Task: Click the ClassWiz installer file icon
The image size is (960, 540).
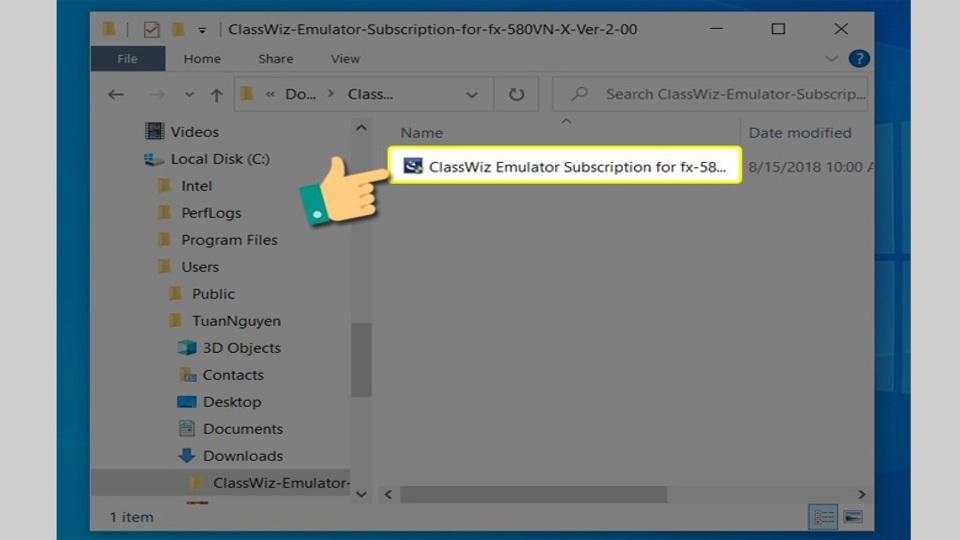Action: point(413,165)
